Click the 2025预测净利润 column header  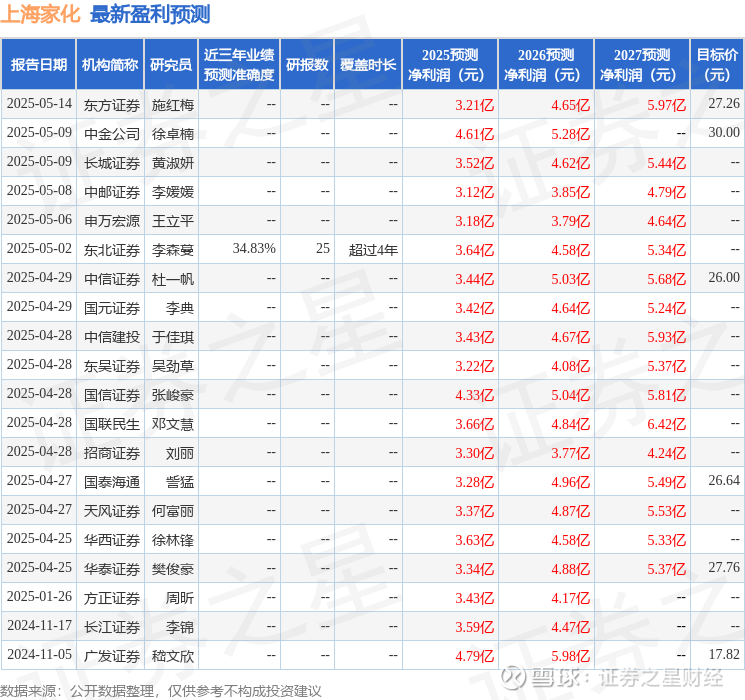coord(450,65)
